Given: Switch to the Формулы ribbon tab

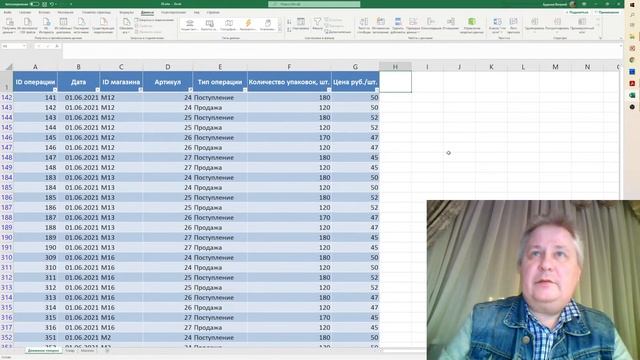Looking at the screenshot, I should tap(127, 13).
